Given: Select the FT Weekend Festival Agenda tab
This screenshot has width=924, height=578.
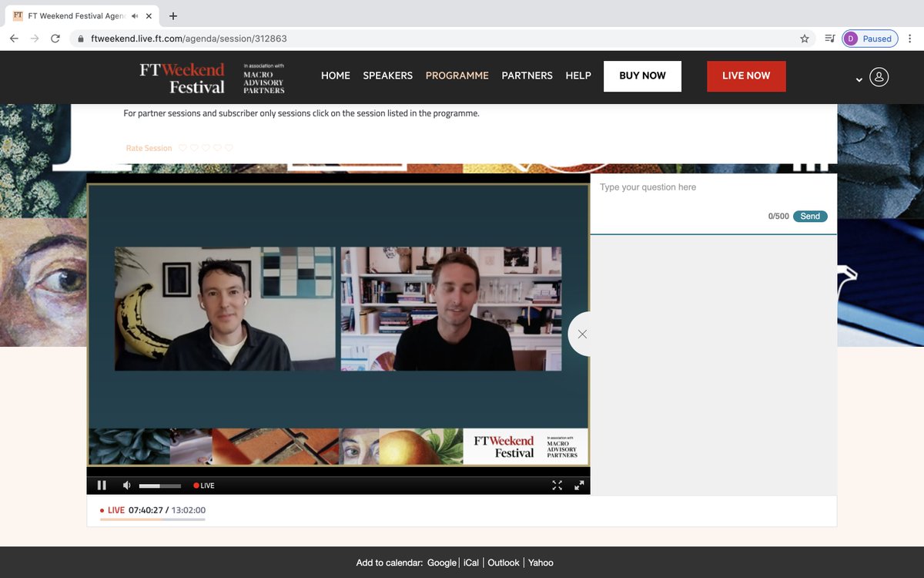Looking at the screenshot, I should 82,15.
